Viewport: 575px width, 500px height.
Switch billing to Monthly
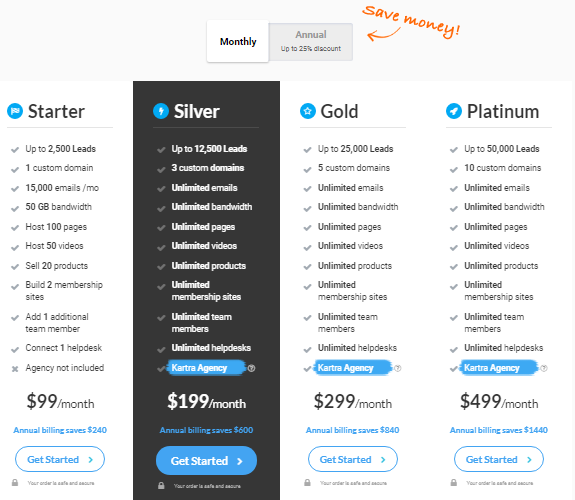[x=238, y=41]
